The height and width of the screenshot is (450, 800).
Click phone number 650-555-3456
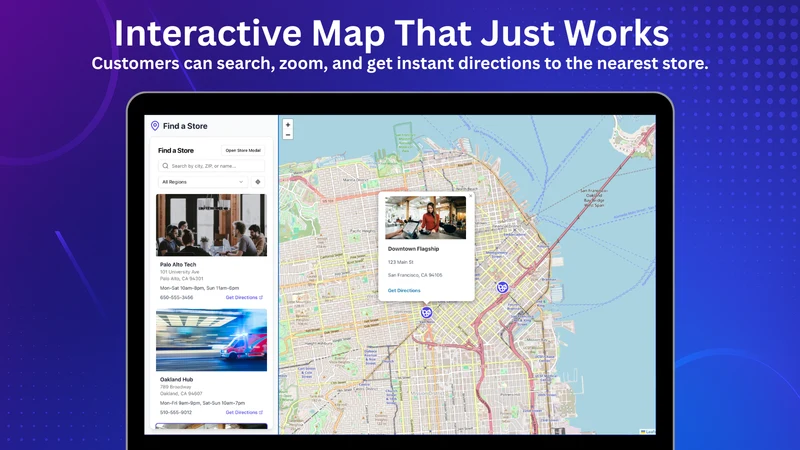point(177,297)
